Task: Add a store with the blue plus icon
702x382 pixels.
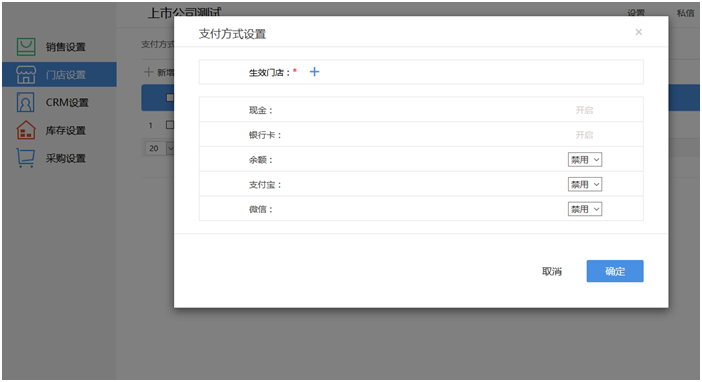Action: coord(314,72)
